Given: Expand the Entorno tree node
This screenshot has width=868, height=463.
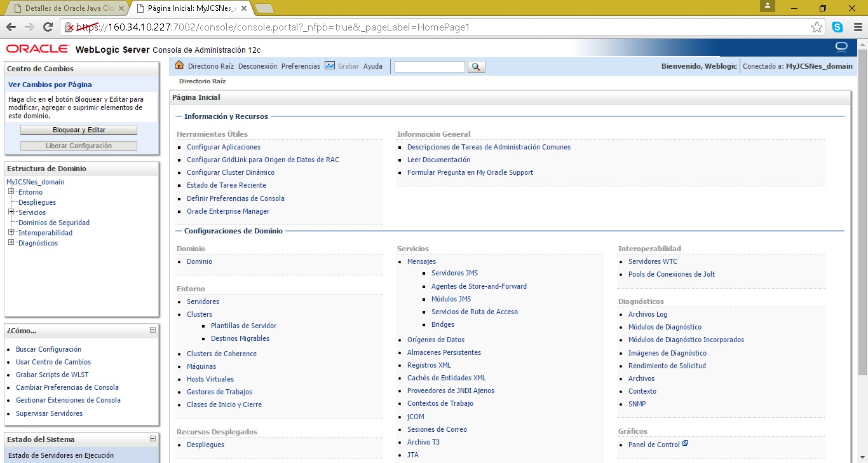Looking at the screenshot, I should (x=11, y=191).
